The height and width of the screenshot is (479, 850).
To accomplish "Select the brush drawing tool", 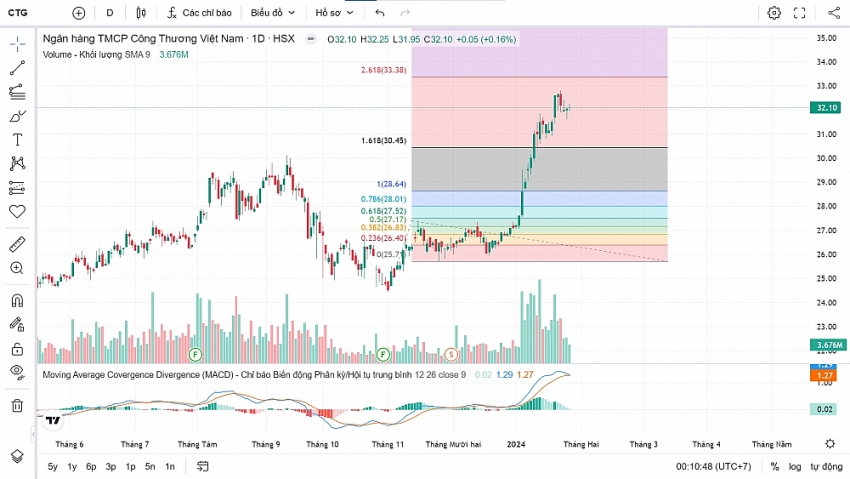I will tap(17, 116).
